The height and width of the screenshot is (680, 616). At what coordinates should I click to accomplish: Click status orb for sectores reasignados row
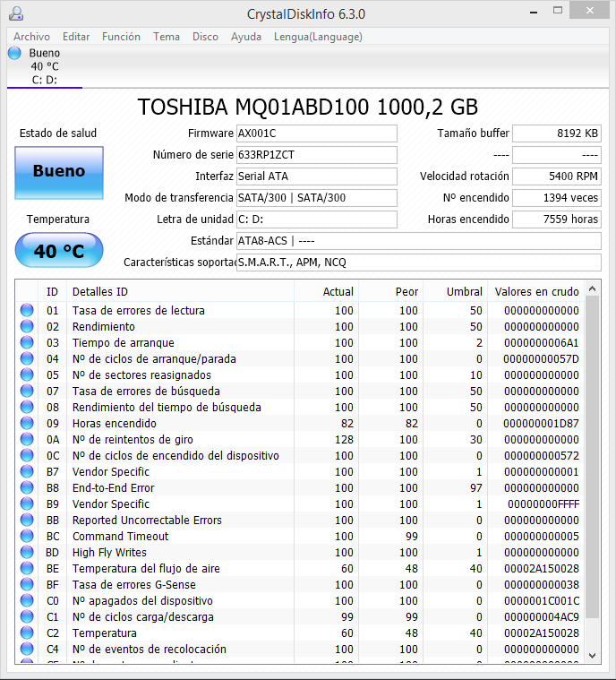pyautogui.click(x=27, y=374)
